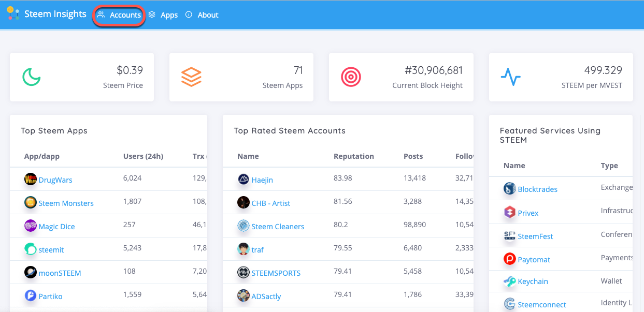Click the Steem Insights logo icon
The width and height of the screenshot is (644, 312).
point(13,13)
